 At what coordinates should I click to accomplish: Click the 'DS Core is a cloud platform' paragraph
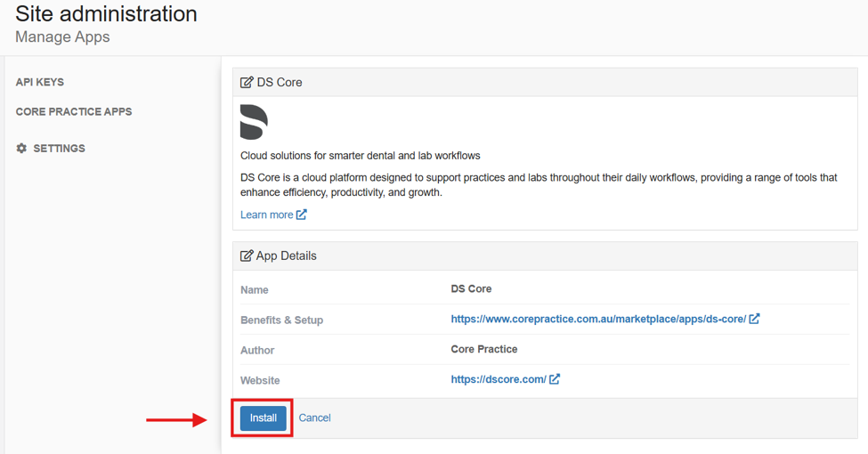click(x=539, y=185)
